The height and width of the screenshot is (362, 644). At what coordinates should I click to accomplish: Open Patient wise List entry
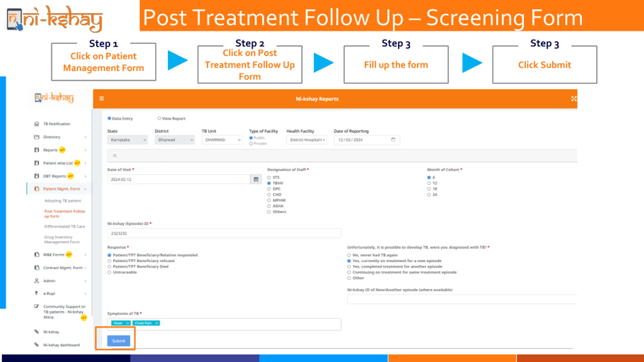[58, 163]
